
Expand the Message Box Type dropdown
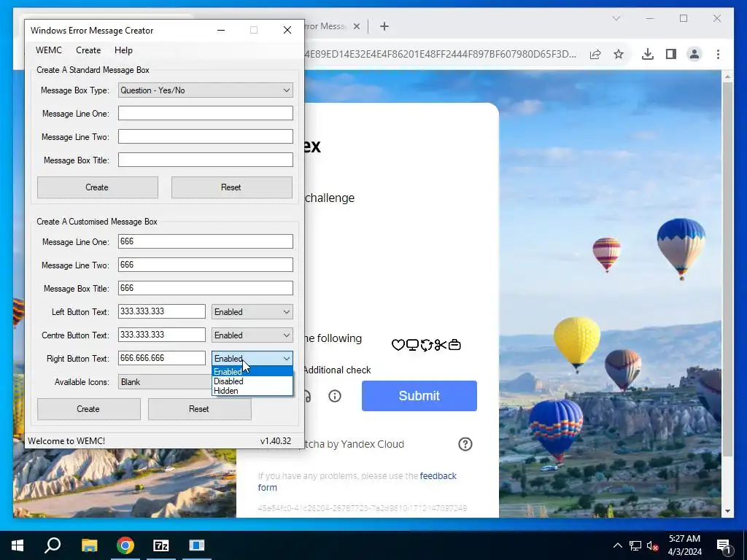click(x=205, y=90)
